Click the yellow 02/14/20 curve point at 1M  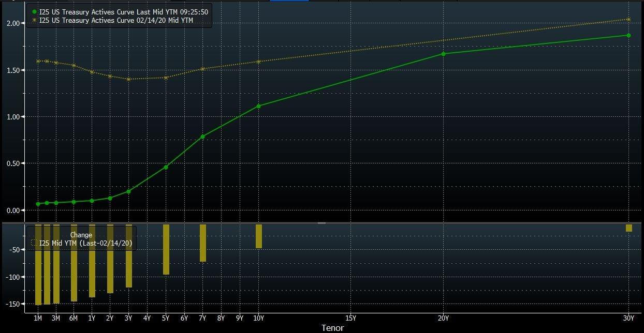point(38,62)
